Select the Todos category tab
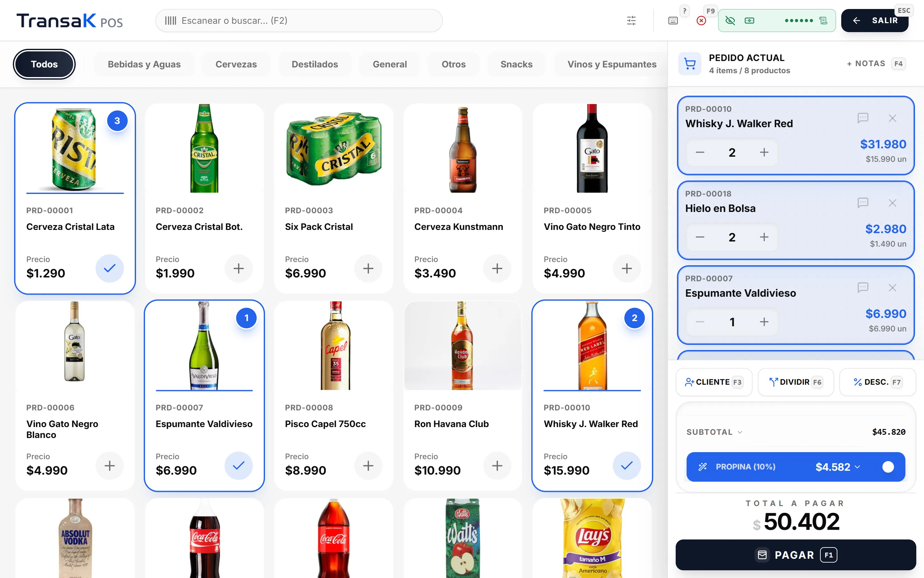 point(44,64)
